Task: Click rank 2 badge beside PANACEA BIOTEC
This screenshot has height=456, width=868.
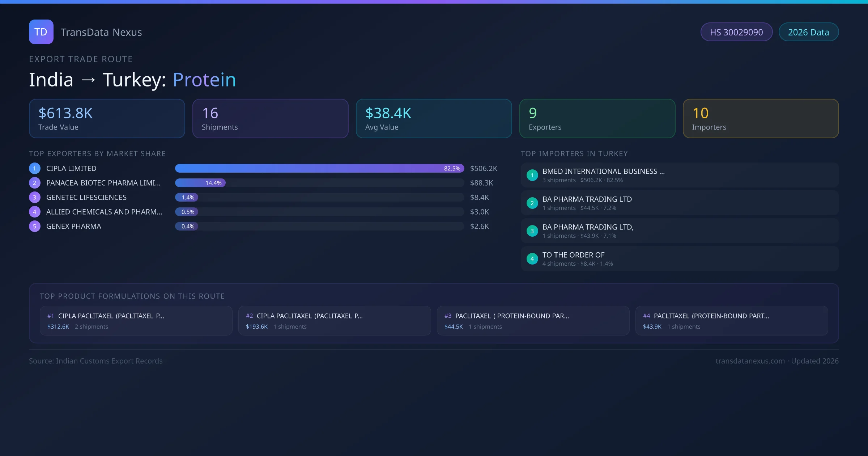Action: (x=35, y=183)
